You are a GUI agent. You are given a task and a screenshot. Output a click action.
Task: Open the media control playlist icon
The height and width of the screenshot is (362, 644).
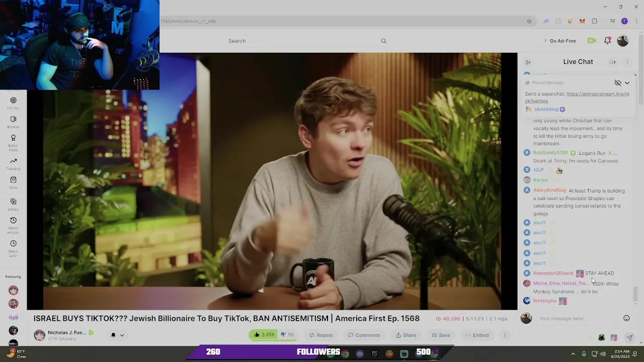coord(612,21)
